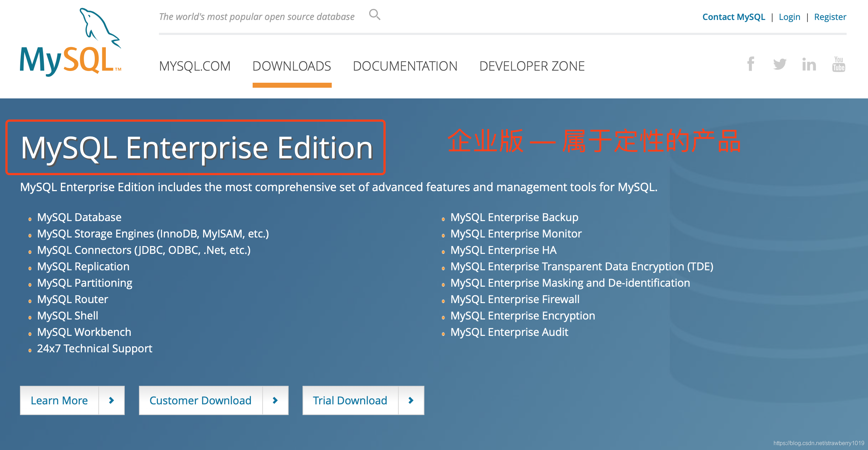Screen dimensions: 868x450
Task: Click the Contact MySQL link
Action: [734, 17]
